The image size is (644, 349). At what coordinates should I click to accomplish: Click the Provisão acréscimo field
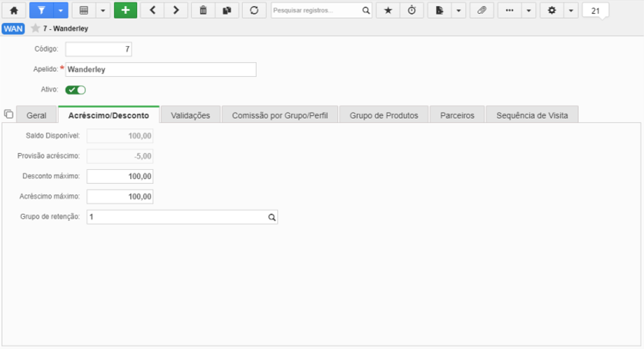tap(120, 156)
